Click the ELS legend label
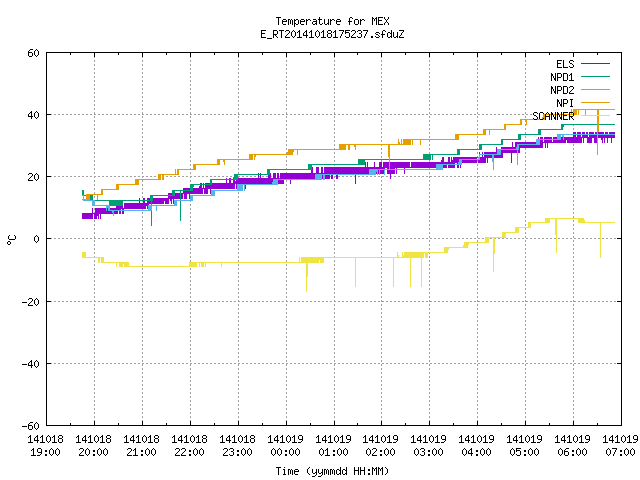Image resolution: width=640 pixels, height=480 pixels. 565,64
